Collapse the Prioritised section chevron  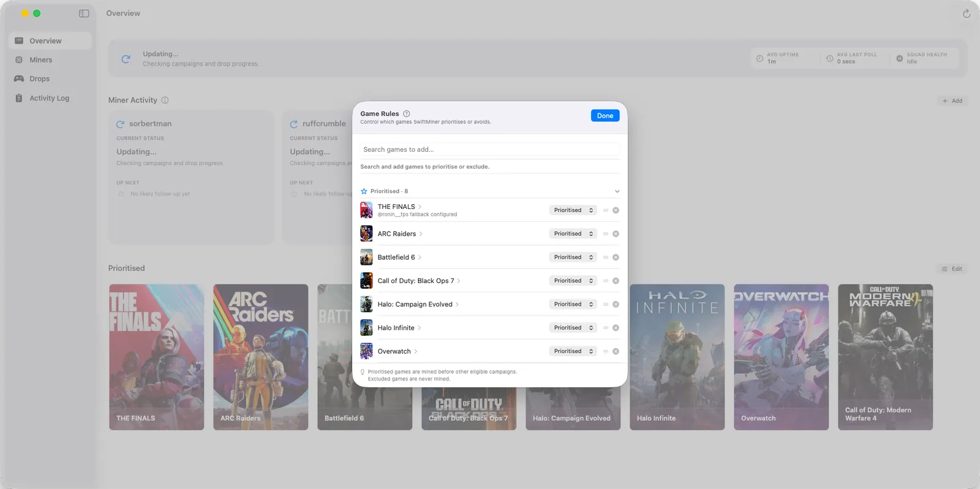coord(617,191)
